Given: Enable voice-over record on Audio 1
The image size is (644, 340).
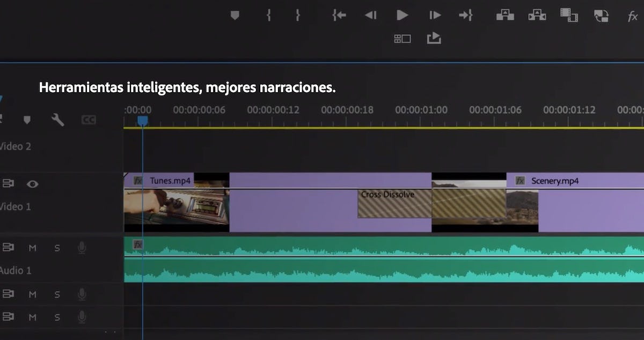Looking at the screenshot, I should pos(82,248).
